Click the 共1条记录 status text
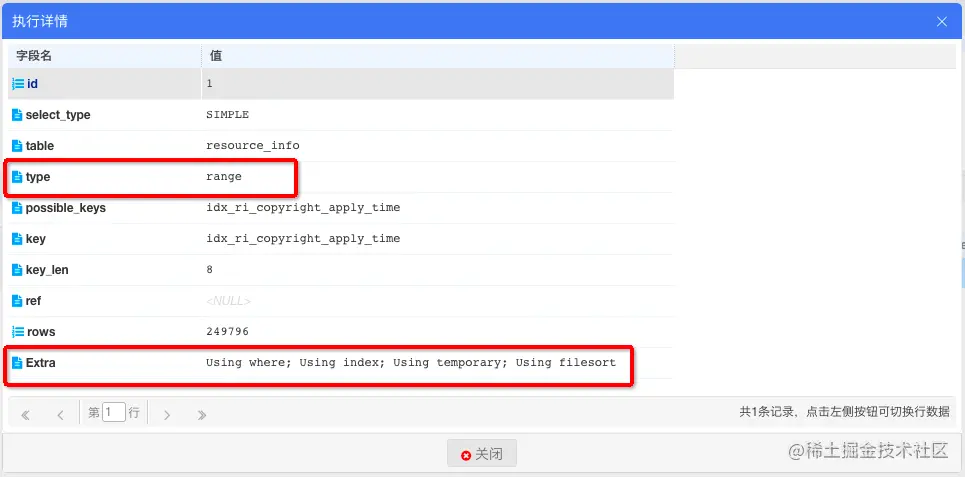Screen dimensions: 965x477 coord(844,412)
